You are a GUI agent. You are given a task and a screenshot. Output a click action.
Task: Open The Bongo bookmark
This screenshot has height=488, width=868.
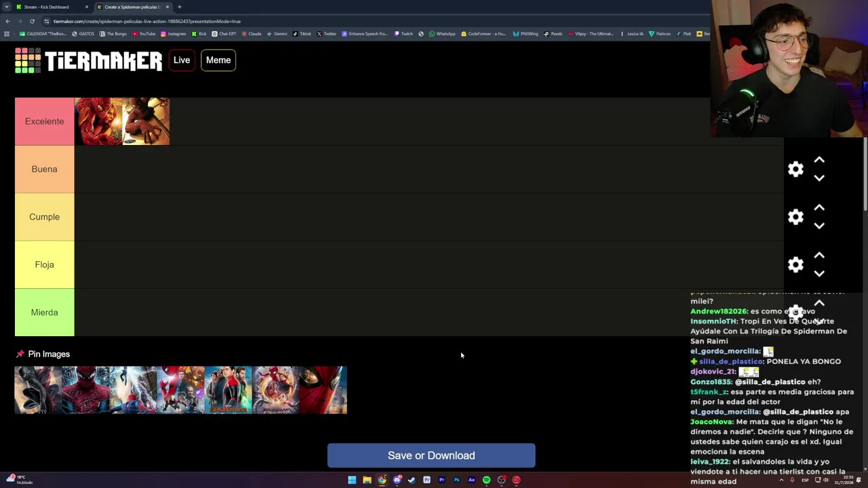(x=113, y=34)
